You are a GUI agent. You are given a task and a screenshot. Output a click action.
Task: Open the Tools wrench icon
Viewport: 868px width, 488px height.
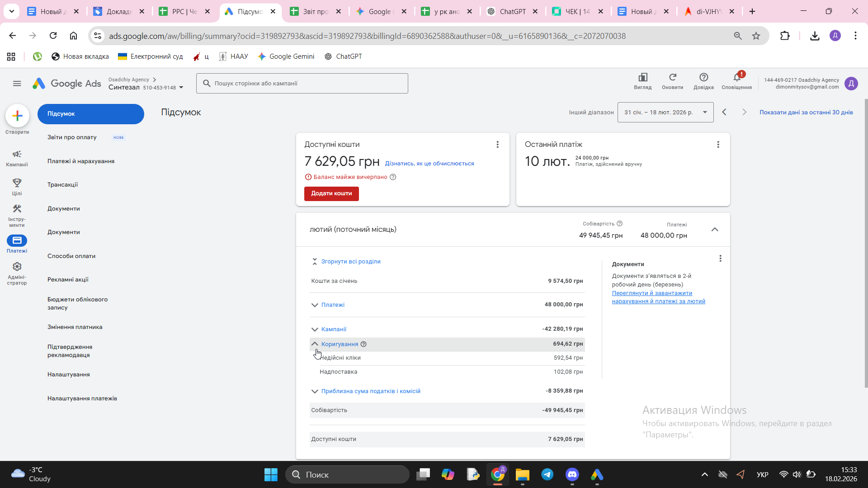(17, 209)
